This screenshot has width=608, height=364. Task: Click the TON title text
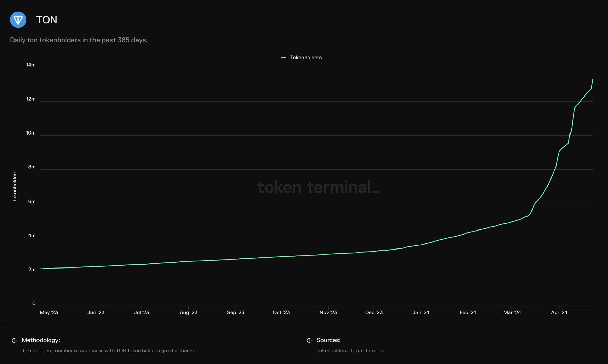pos(47,20)
